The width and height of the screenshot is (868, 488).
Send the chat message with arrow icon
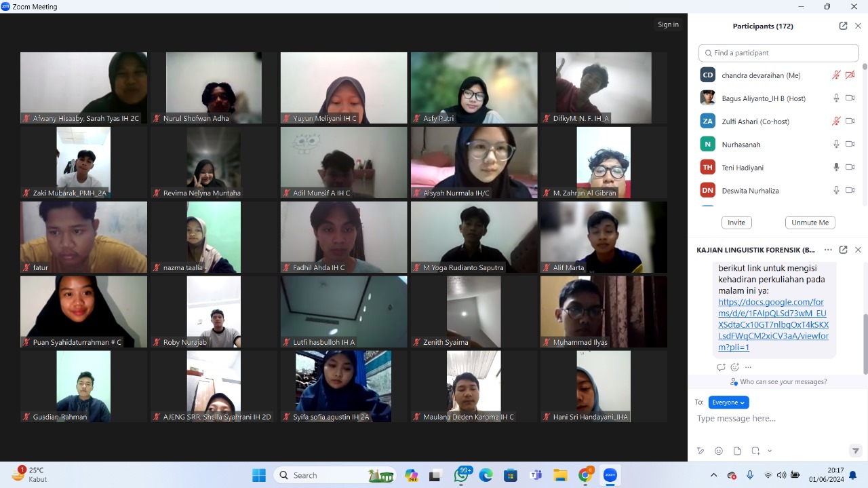tap(855, 451)
